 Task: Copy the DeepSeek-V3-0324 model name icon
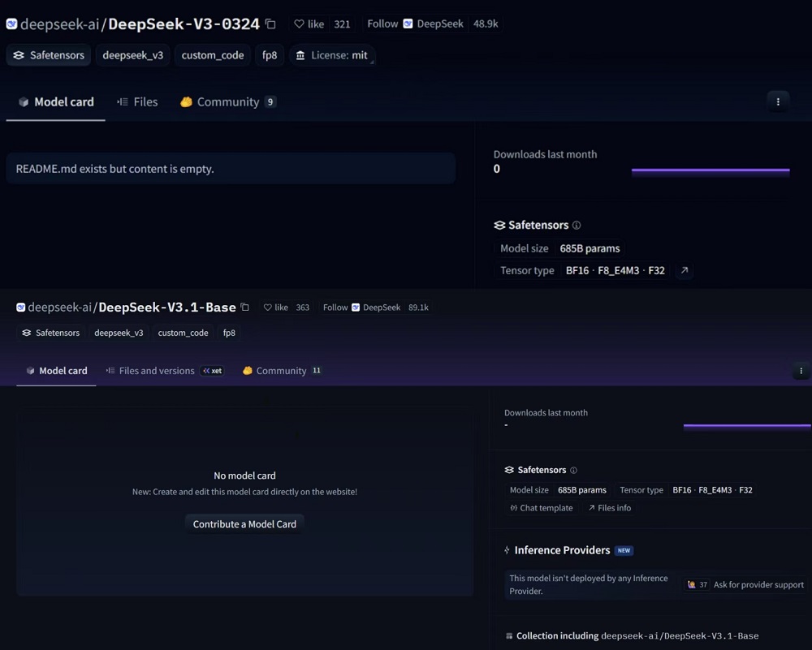point(270,24)
